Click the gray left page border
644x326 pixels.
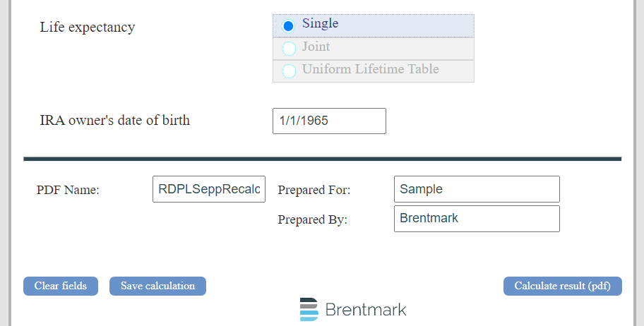[x=4, y=162]
